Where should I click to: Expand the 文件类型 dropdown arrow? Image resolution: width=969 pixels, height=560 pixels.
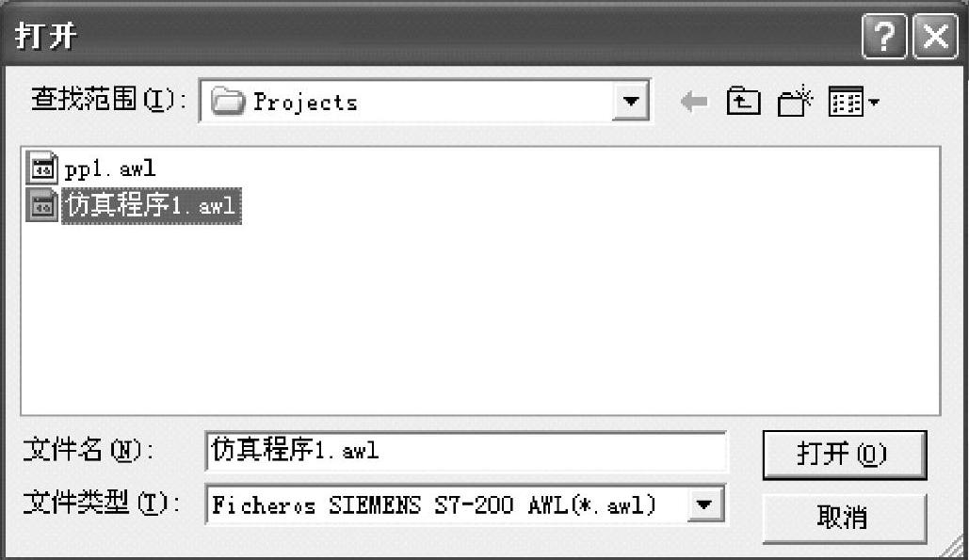click(x=703, y=504)
